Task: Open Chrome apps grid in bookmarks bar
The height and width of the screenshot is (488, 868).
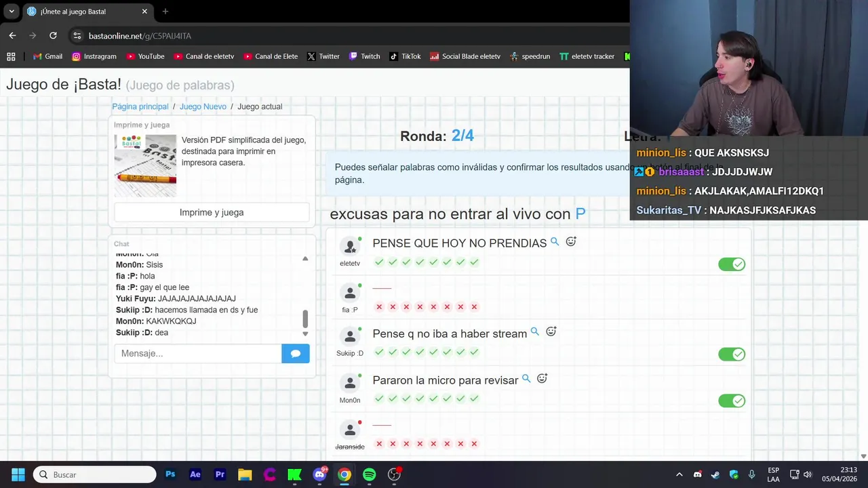Action: (x=11, y=56)
